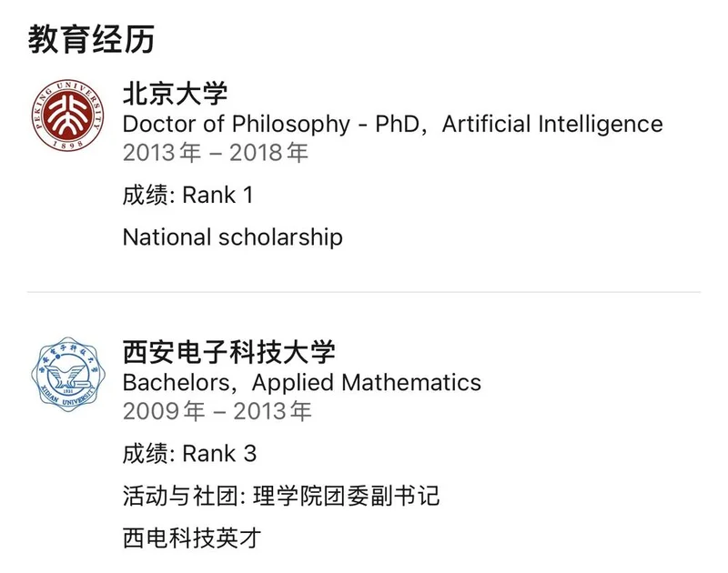Click the 成绩: Rank 1 line
Screen dimensions: 728x573
click(x=188, y=195)
